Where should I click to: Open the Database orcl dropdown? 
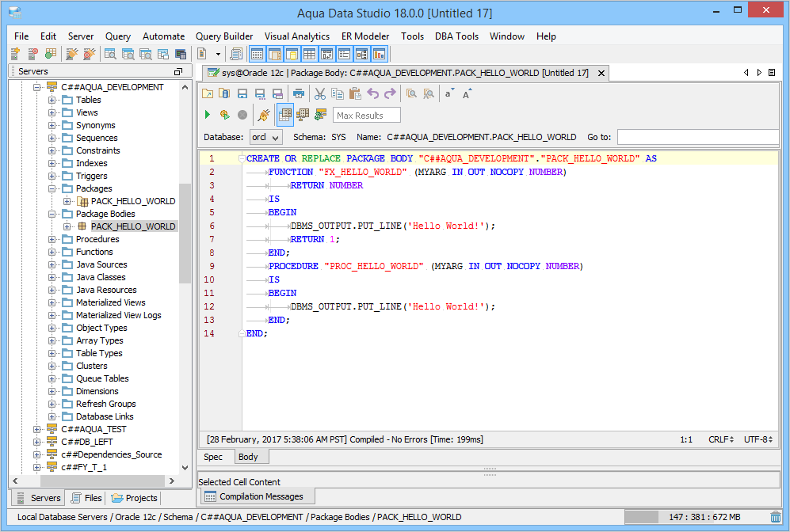[265, 137]
